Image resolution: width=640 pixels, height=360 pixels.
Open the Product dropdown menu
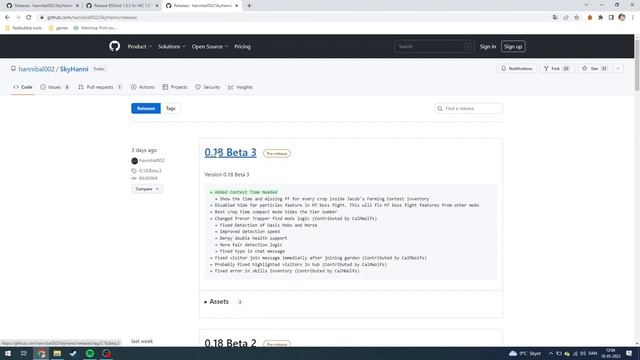[140, 47]
